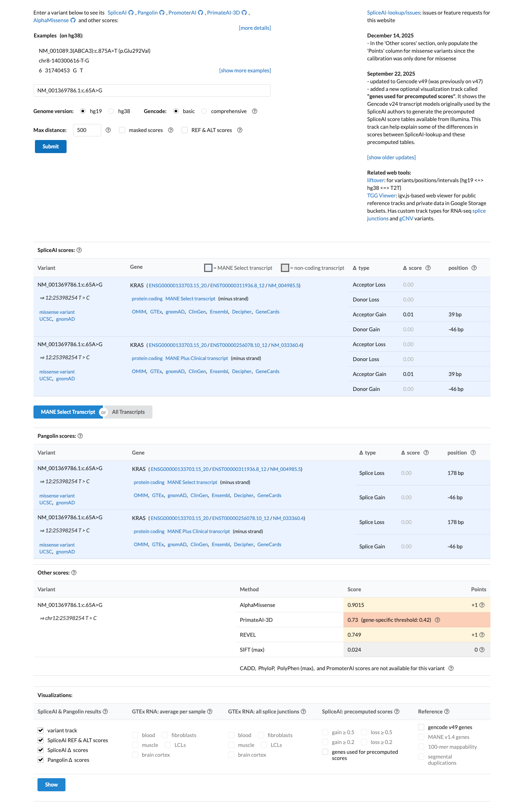The image size is (529, 812).
Task: Click help icon next to REF & ALT scores
Action: point(240,130)
